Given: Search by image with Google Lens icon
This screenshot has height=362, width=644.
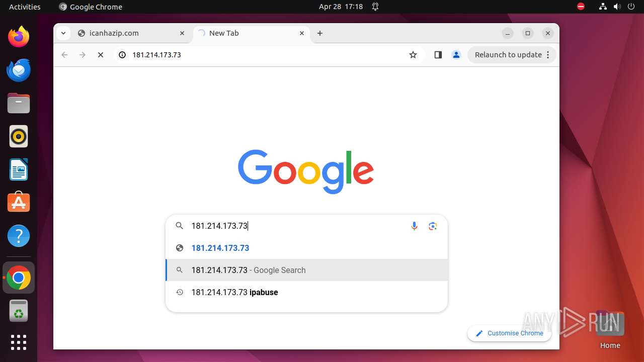Looking at the screenshot, I should point(433,226).
